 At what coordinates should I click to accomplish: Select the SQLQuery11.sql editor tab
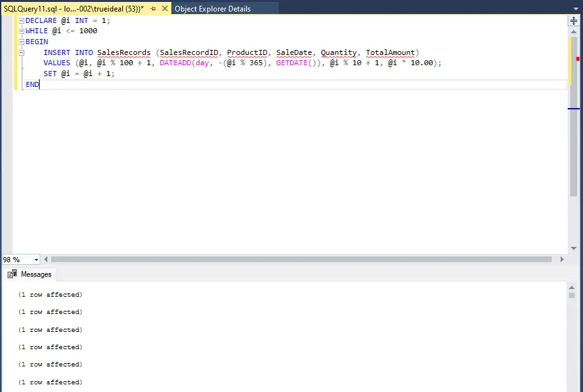coord(74,9)
